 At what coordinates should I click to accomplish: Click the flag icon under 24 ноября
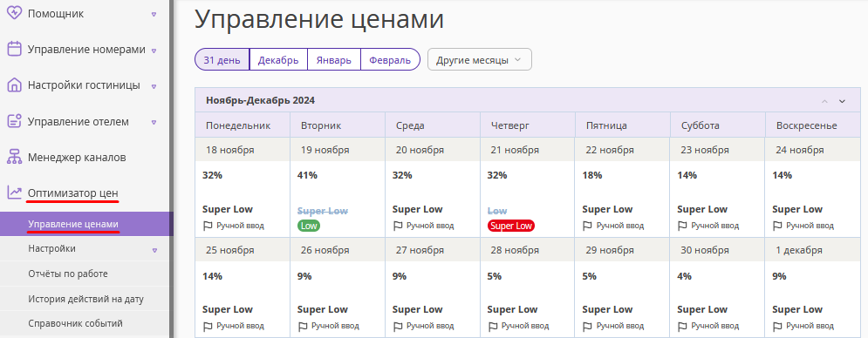[x=778, y=226]
